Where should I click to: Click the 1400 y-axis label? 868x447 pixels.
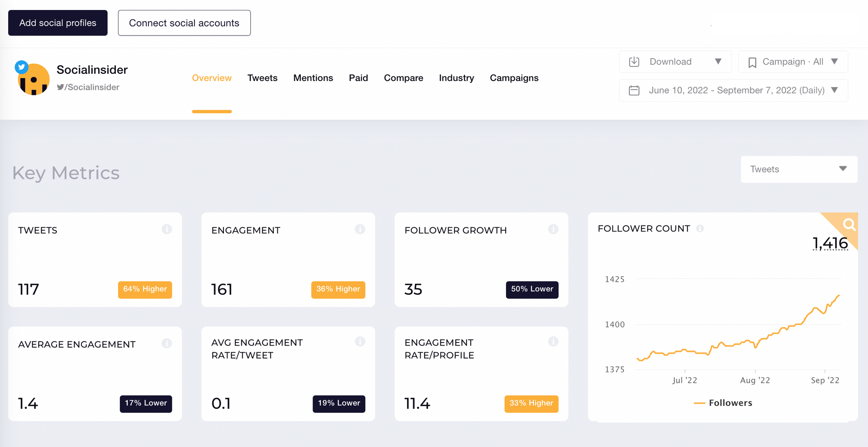615,324
